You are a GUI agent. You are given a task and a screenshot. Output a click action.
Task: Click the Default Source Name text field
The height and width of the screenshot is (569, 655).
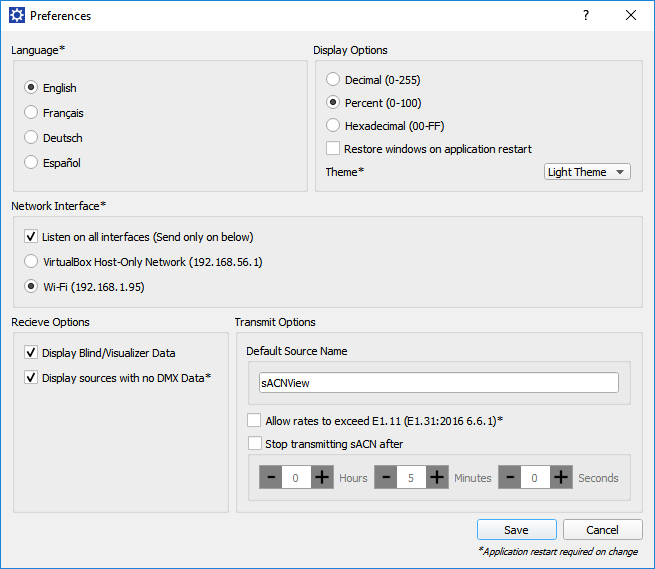[438, 383]
